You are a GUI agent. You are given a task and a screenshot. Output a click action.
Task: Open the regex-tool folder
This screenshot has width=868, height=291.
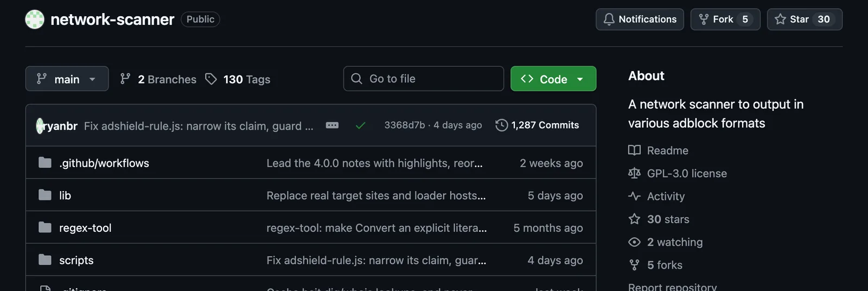coord(85,228)
